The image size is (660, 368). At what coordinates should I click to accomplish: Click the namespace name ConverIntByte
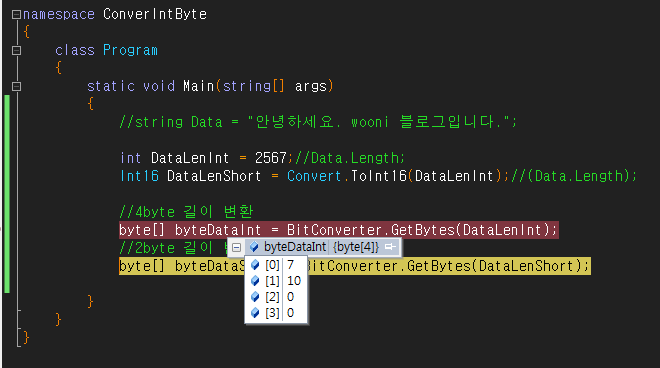[x=155, y=14]
